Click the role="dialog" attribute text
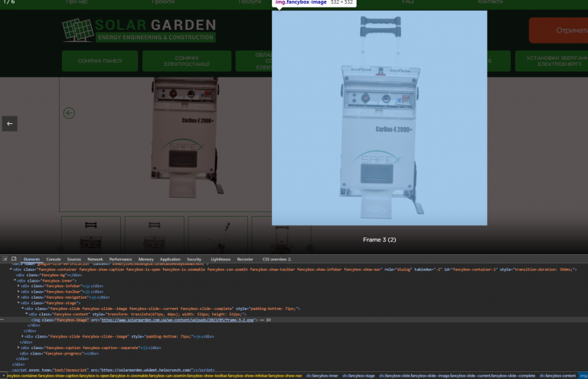Screen dimensions: 588x379 397,270
